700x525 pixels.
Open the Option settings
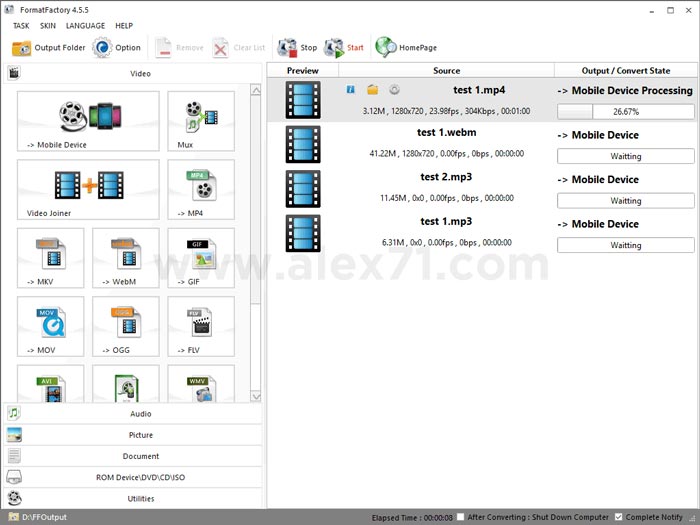coord(116,48)
